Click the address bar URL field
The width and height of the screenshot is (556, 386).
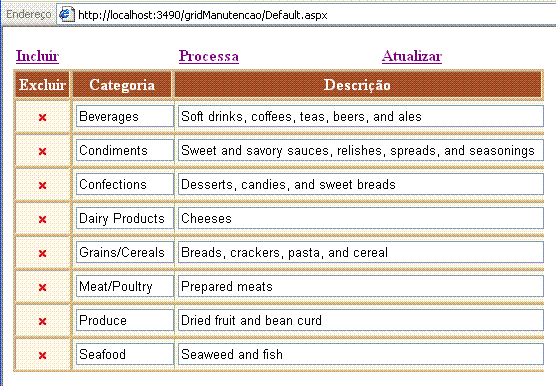pos(306,15)
